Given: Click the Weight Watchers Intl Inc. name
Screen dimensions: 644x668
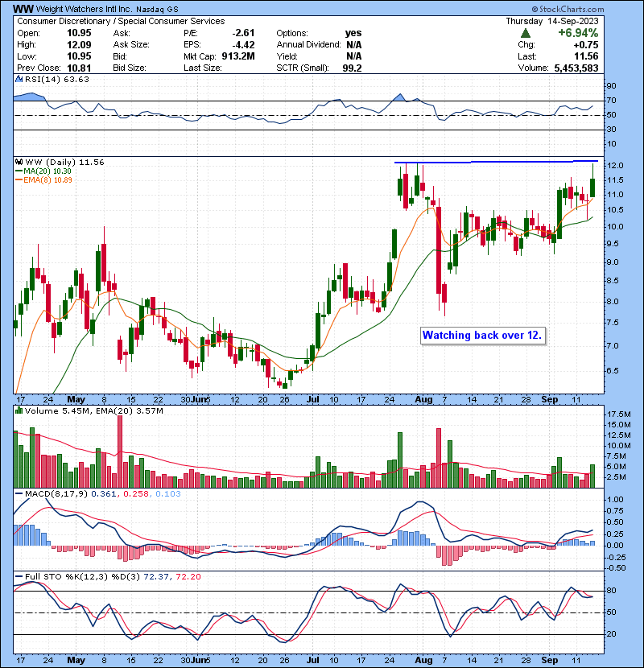Looking at the screenshot, I should [84, 9].
